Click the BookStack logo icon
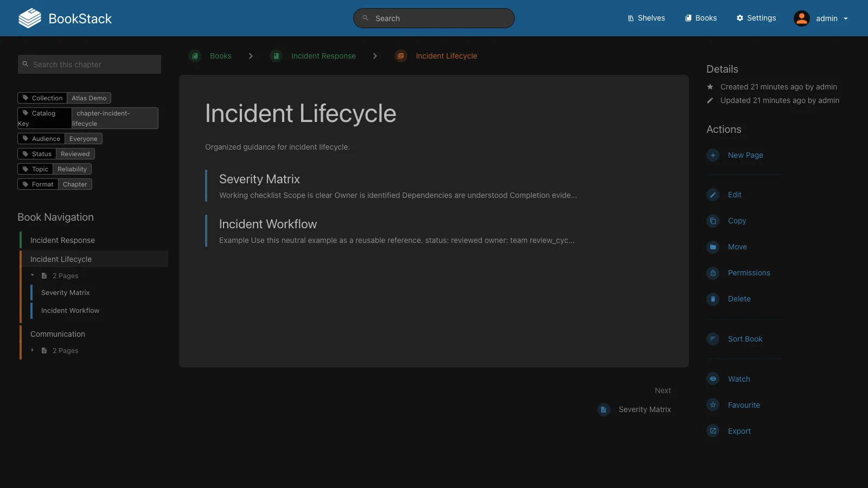Image resolution: width=868 pixels, height=488 pixels. (30, 18)
